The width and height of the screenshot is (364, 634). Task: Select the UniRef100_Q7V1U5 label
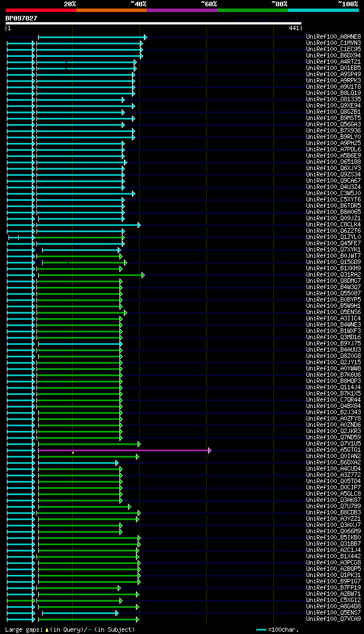click(x=334, y=444)
